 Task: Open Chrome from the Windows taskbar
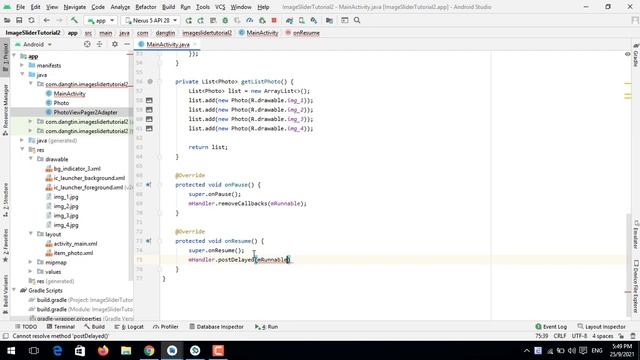click(x=149, y=351)
